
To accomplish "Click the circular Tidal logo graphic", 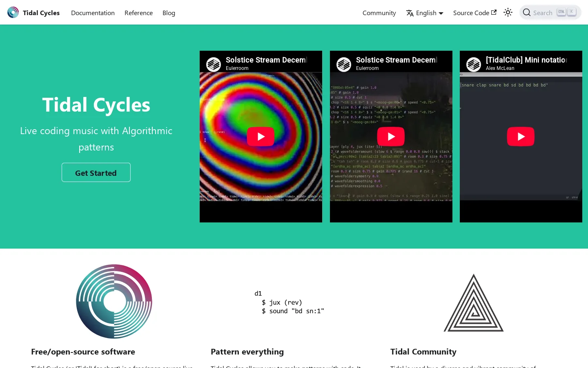I will (114, 301).
